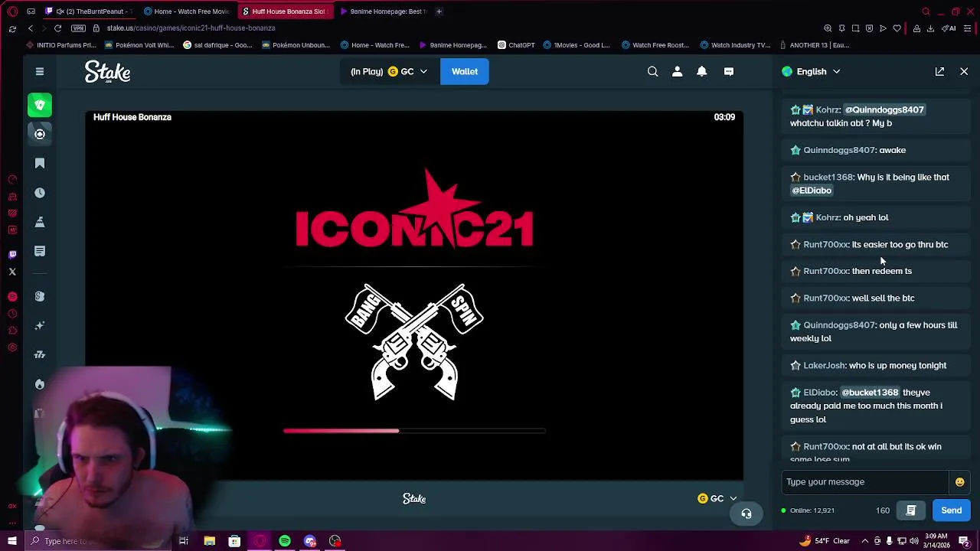980x551 pixels.
Task: Pop out the chat panel
Action: [x=939, y=71]
